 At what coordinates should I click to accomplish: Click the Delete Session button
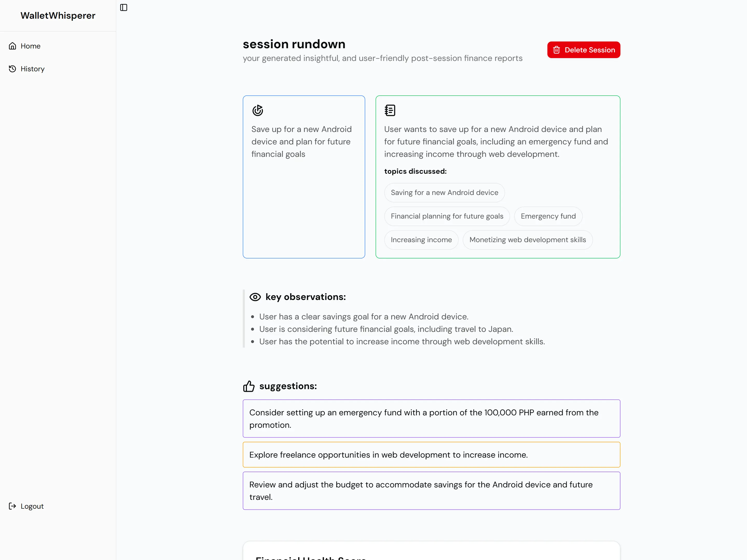tap(584, 50)
